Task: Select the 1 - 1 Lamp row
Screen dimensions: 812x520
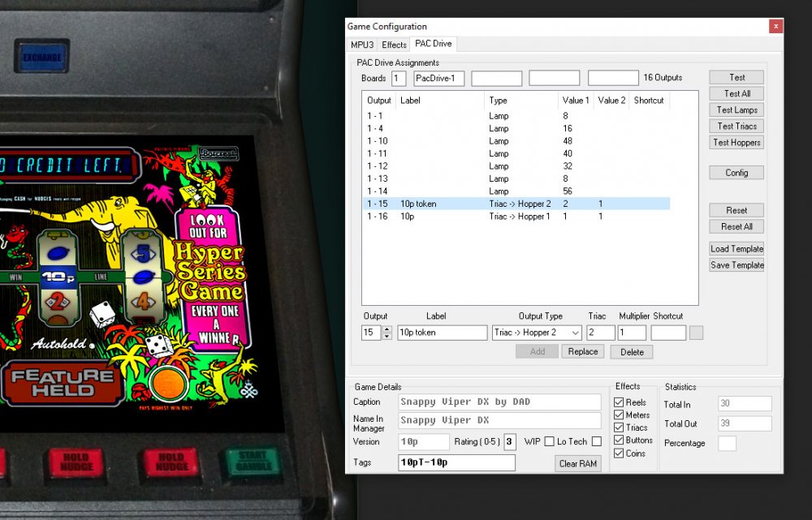Action: 516,116
